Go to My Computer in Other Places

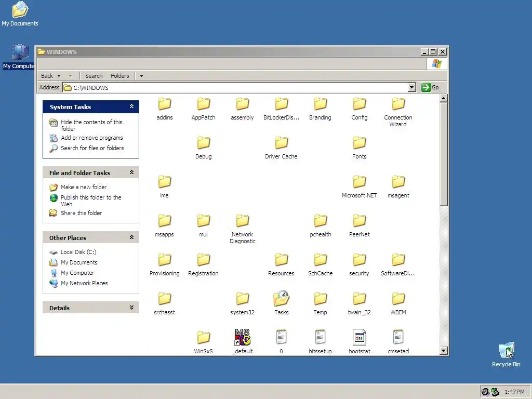pyautogui.click(x=77, y=273)
